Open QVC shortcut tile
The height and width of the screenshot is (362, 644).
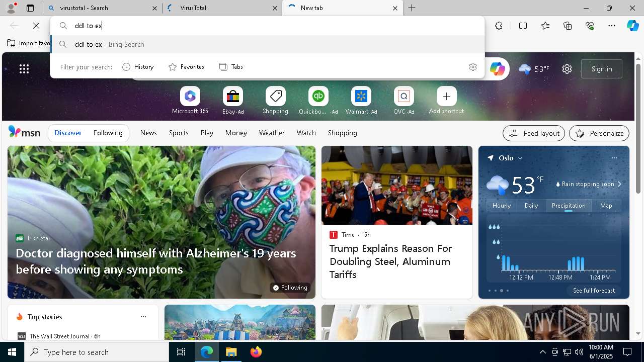404,101
